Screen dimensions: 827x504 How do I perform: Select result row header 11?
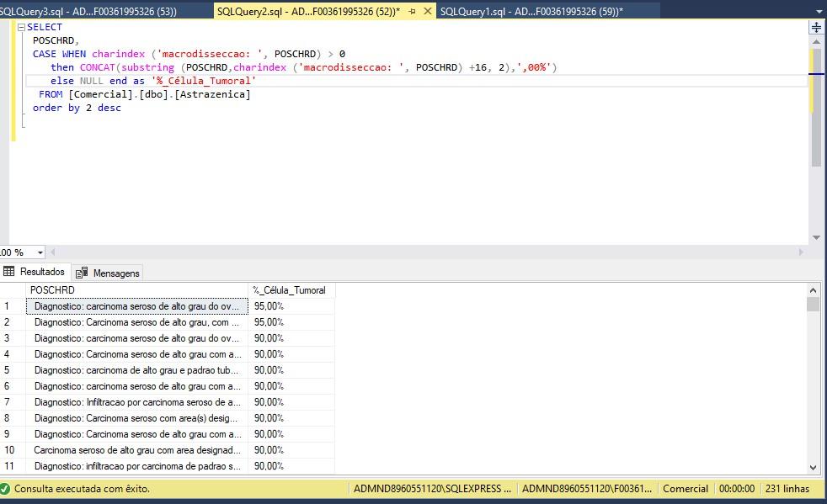[x=13, y=466]
